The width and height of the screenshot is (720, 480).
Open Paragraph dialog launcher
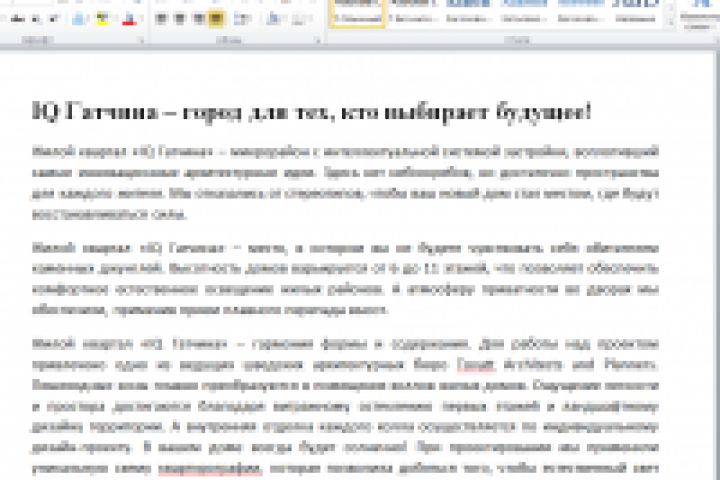(317, 41)
